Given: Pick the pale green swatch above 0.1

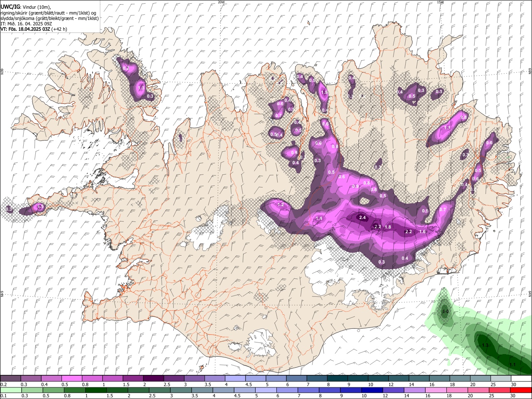Looking at the screenshot, I should [10, 390].
